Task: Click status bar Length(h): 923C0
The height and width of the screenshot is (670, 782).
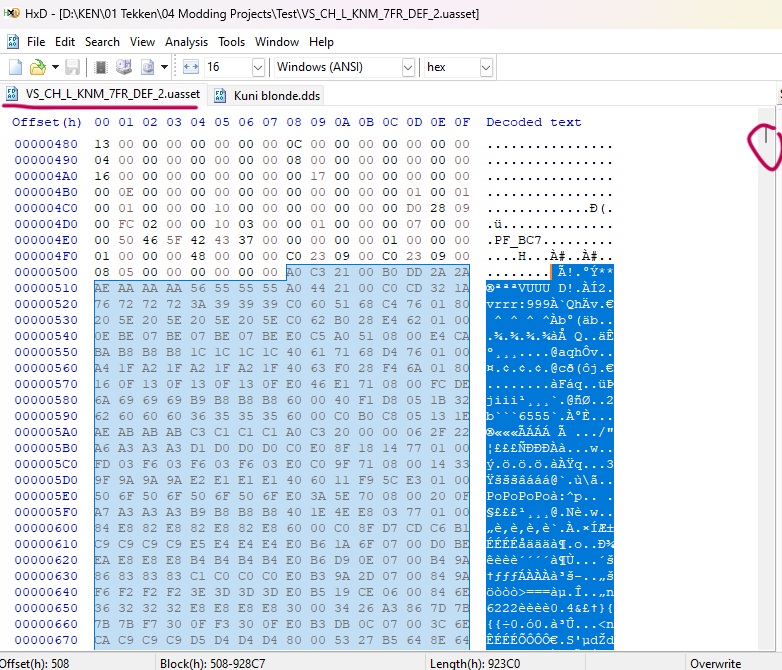Action: (475, 664)
